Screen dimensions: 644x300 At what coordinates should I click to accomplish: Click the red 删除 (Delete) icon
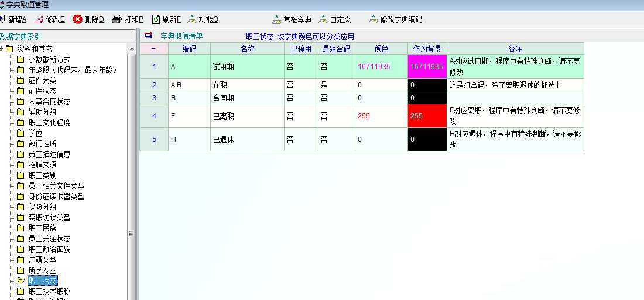click(77, 19)
